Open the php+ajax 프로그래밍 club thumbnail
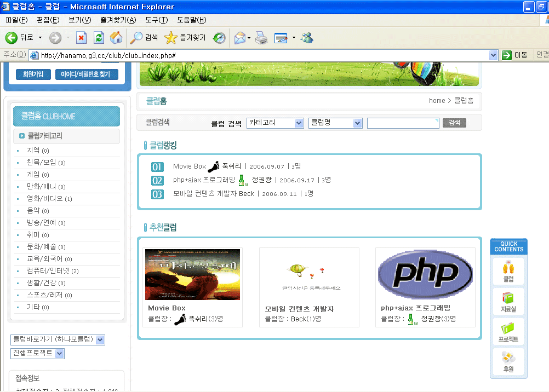549x392 pixels. pyautogui.click(x=425, y=273)
